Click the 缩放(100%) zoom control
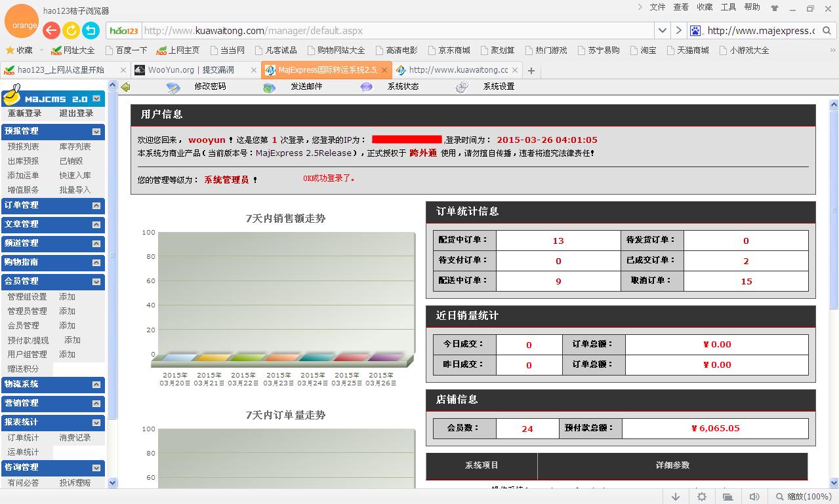 [x=804, y=497]
